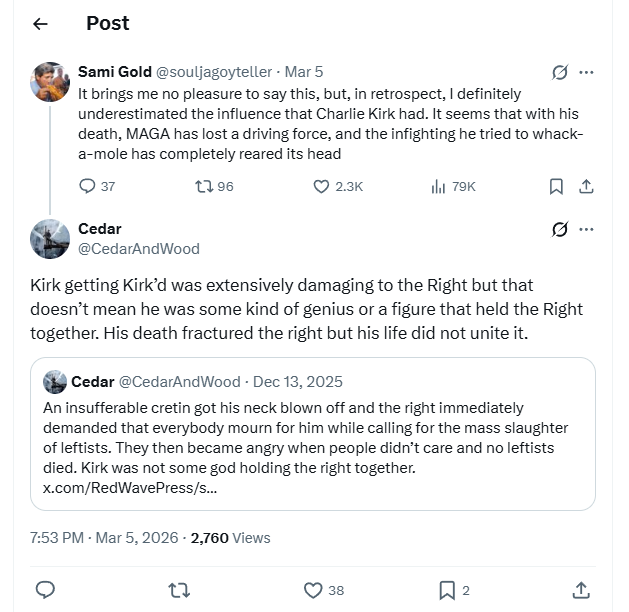Reply to Sami Gold's post with 37 replies
The image size is (629, 612).
(x=97, y=186)
